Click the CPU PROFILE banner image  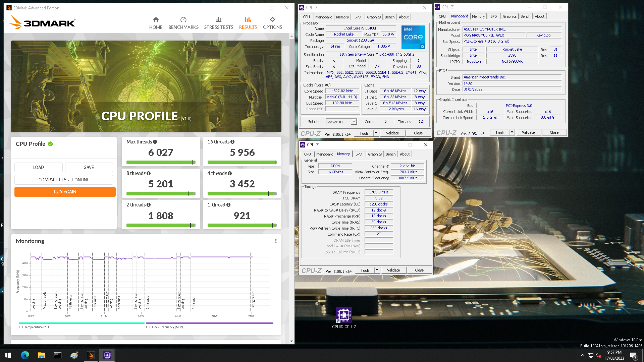point(146,86)
